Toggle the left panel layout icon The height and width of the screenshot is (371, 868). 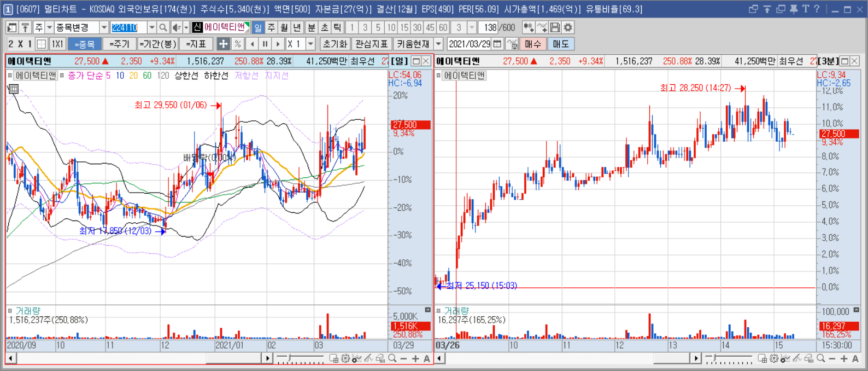[x=12, y=27]
